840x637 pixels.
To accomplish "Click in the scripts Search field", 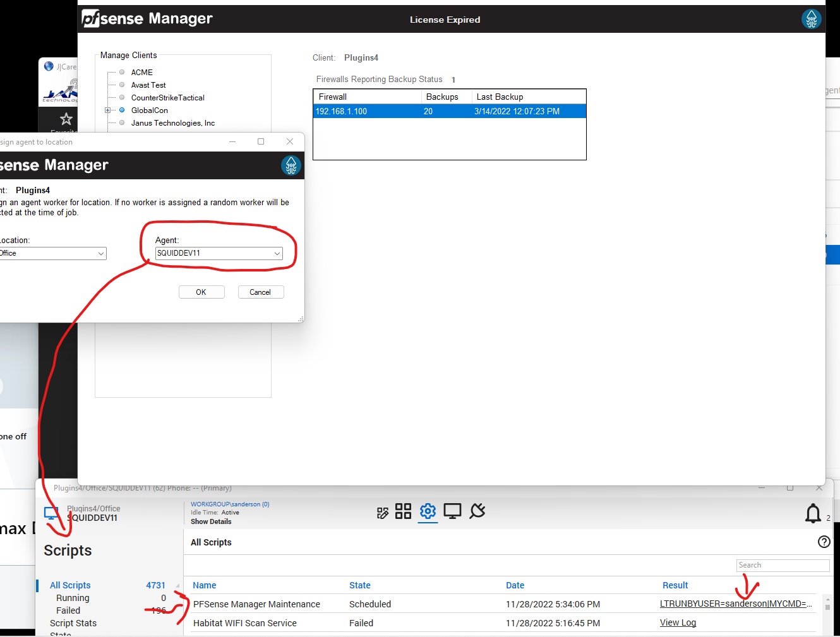I will (783, 565).
